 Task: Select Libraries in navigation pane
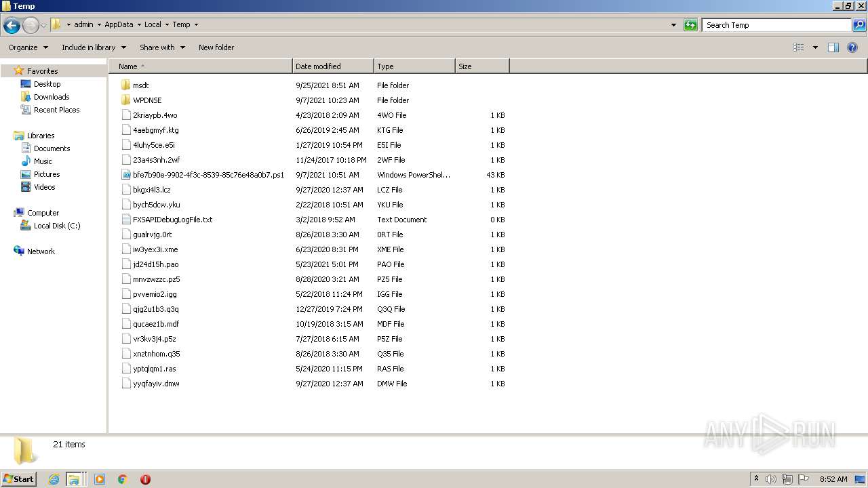point(41,136)
